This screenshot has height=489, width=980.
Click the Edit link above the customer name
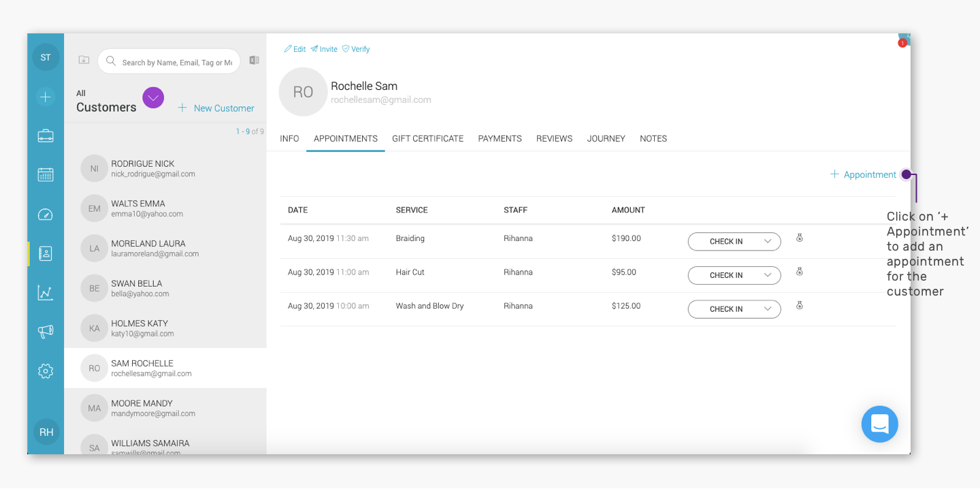295,49
